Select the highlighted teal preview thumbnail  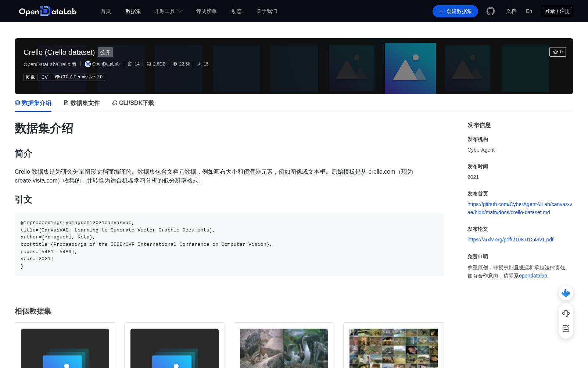tap(410, 68)
